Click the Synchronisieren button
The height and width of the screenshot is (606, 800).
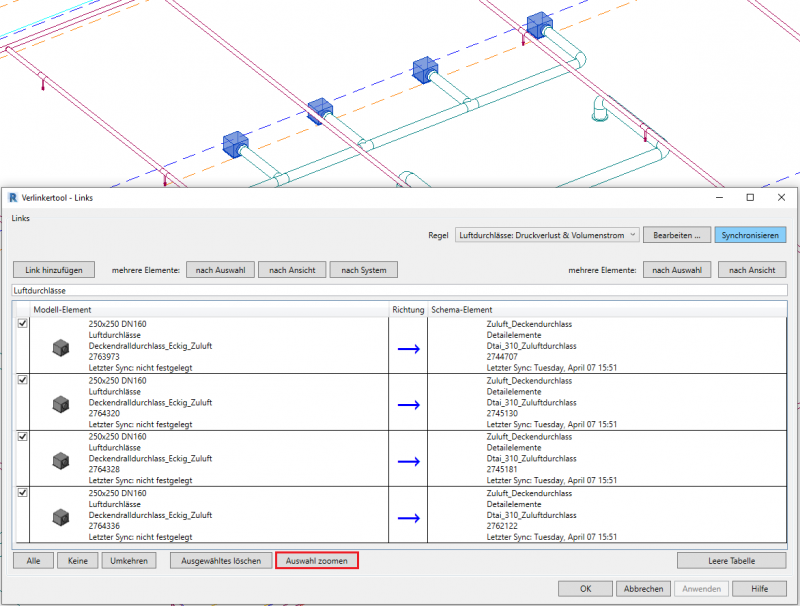click(x=750, y=235)
